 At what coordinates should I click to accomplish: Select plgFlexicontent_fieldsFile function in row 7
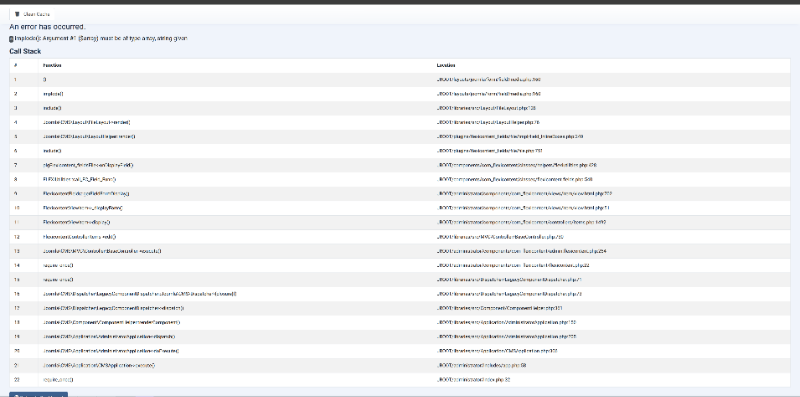click(x=89, y=165)
